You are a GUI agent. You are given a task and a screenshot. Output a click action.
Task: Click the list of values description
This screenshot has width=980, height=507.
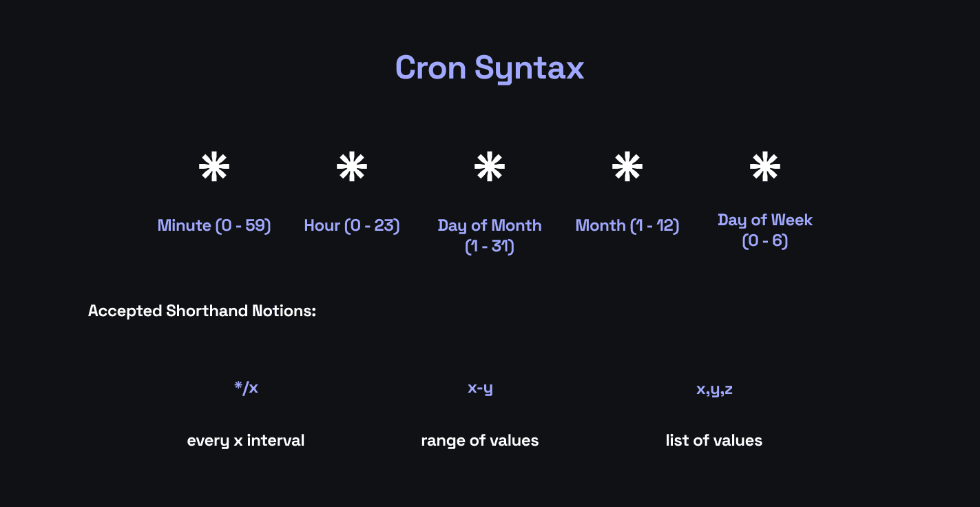point(714,440)
